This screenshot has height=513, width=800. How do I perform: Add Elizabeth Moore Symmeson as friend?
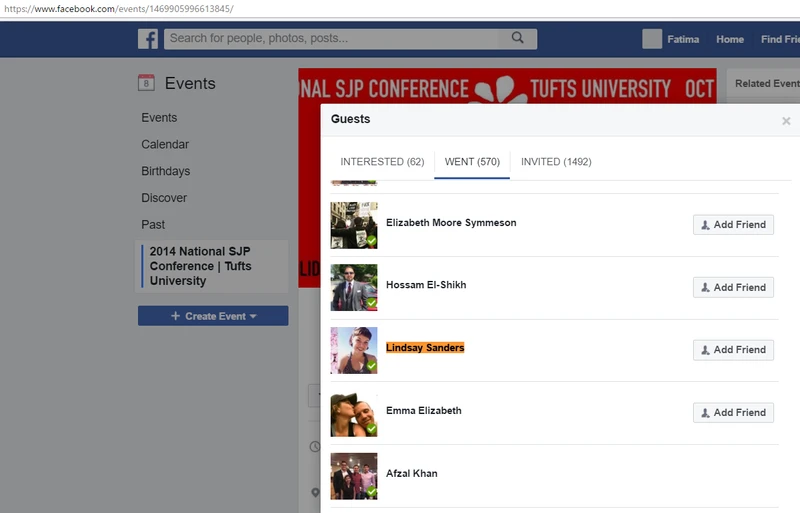733,225
